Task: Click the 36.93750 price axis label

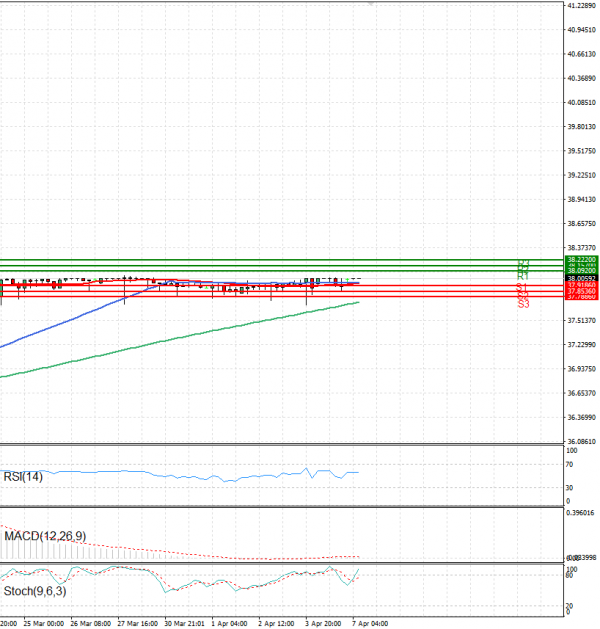Action: (582, 369)
